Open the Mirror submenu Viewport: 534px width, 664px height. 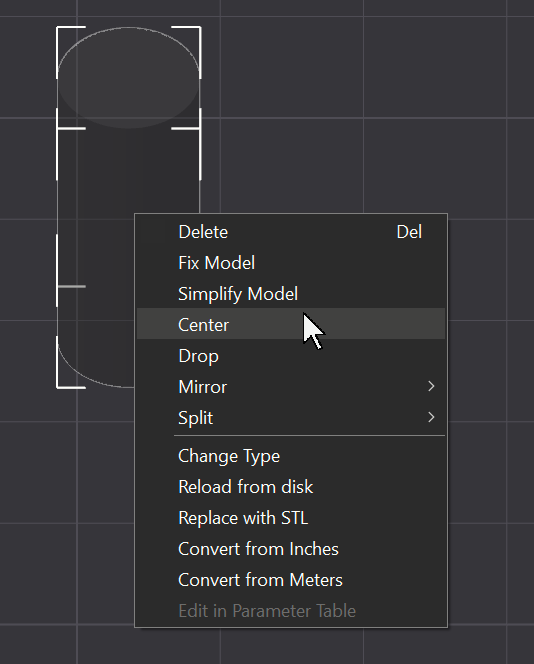point(291,387)
